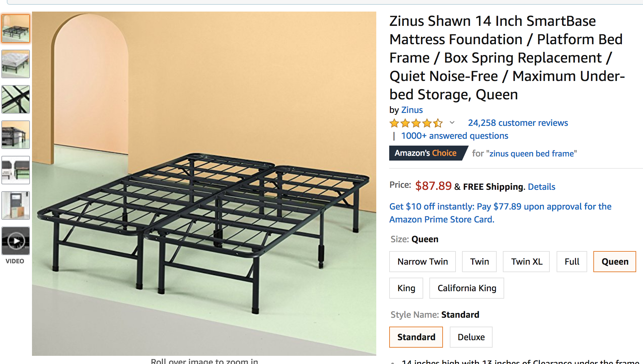The height and width of the screenshot is (364, 643).
Task: Select the under-bed storage thumbnail
Action: (x=16, y=135)
